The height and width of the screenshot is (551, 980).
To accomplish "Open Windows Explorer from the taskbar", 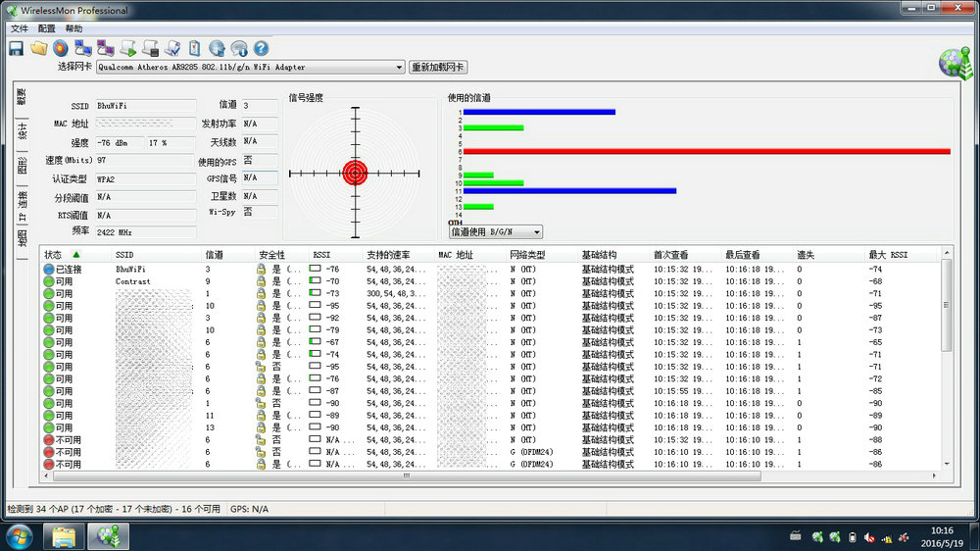I will pos(64,536).
